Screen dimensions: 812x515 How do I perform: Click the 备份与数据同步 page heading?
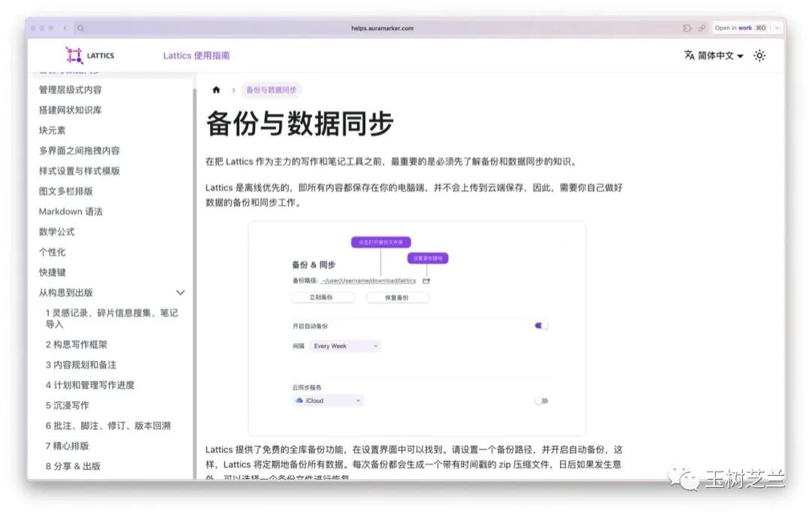[300, 124]
